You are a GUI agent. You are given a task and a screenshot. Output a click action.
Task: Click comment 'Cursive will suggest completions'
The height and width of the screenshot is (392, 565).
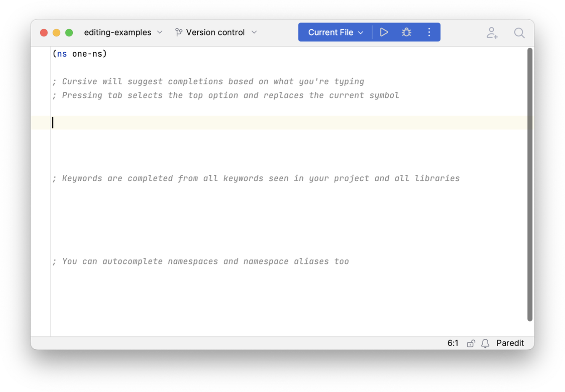[x=208, y=81]
